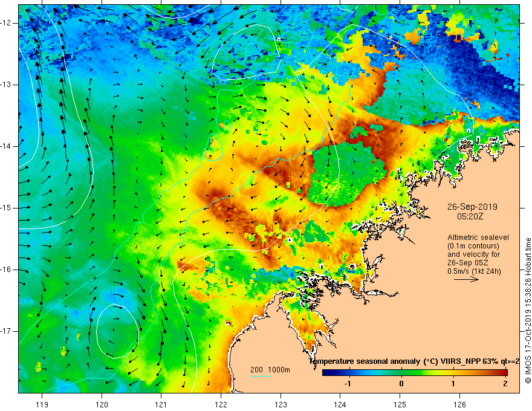Viewport: 532px width, 411px height.
Task: Click the velocity scale reference arrow
Action: click(466, 279)
